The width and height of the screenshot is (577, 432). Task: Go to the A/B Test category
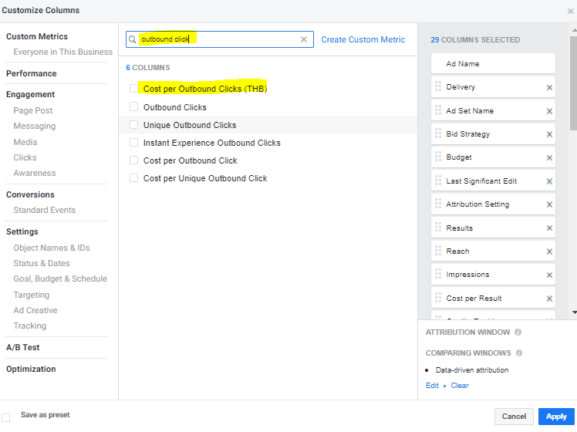(x=23, y=347)
